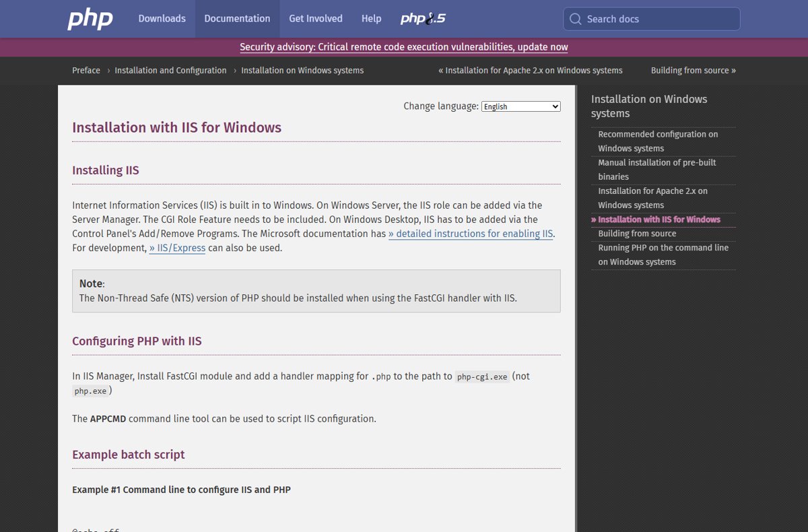Open the Get Involved menu item
Screen dimensions: 808x532
(x=316, y=19)
